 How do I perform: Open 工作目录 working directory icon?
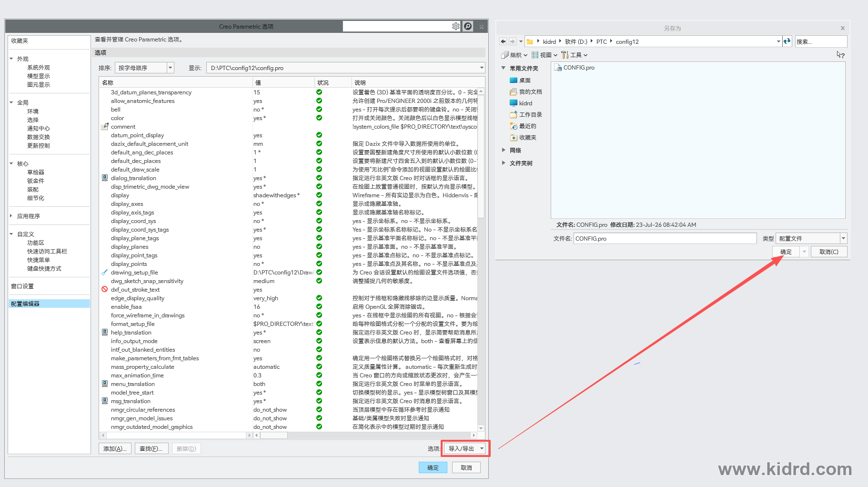pos(514,115)
